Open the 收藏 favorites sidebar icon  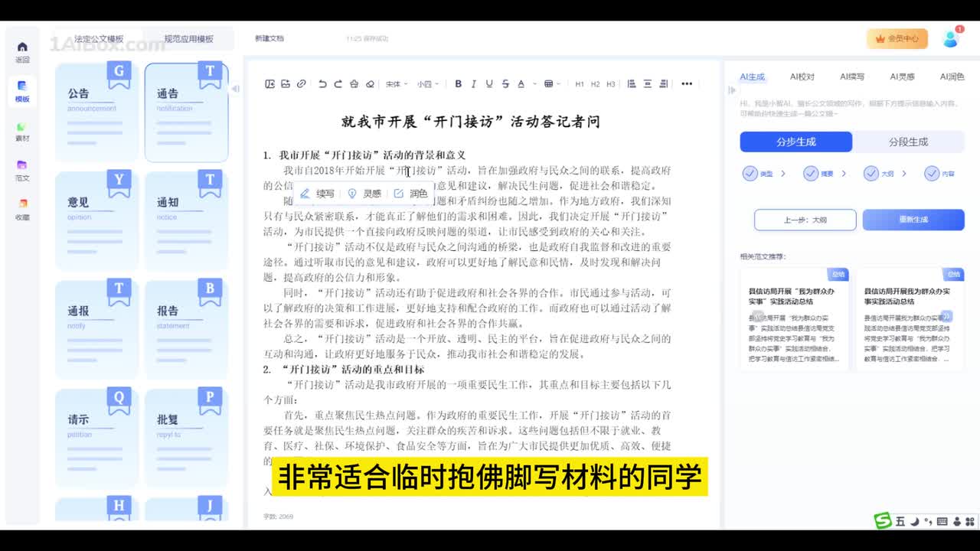[x=22, y=210]
